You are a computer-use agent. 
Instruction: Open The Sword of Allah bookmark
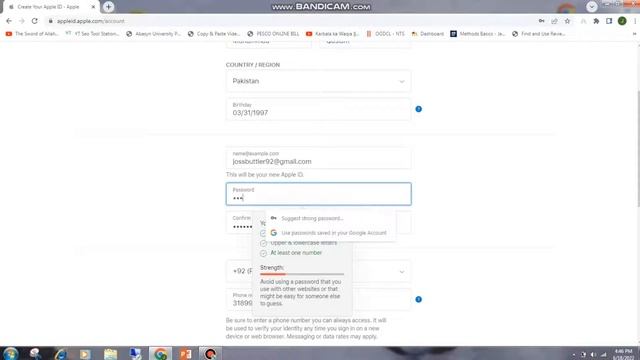(32, 34)
